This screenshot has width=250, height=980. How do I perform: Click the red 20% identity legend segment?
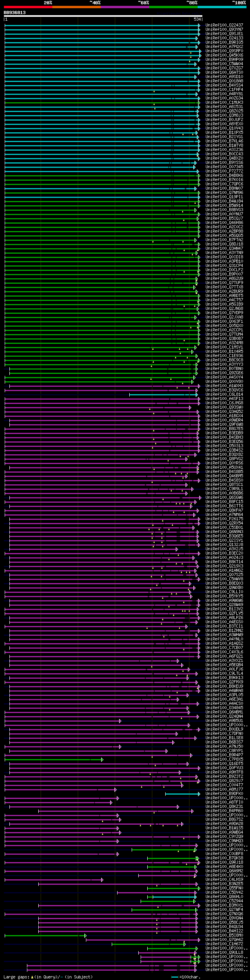pos(28,7)
